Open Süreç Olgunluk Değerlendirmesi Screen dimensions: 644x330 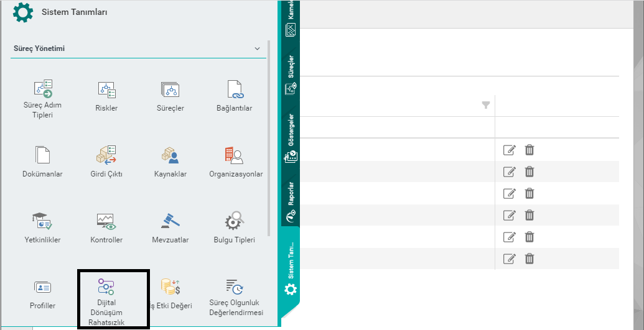click(236, 297)
